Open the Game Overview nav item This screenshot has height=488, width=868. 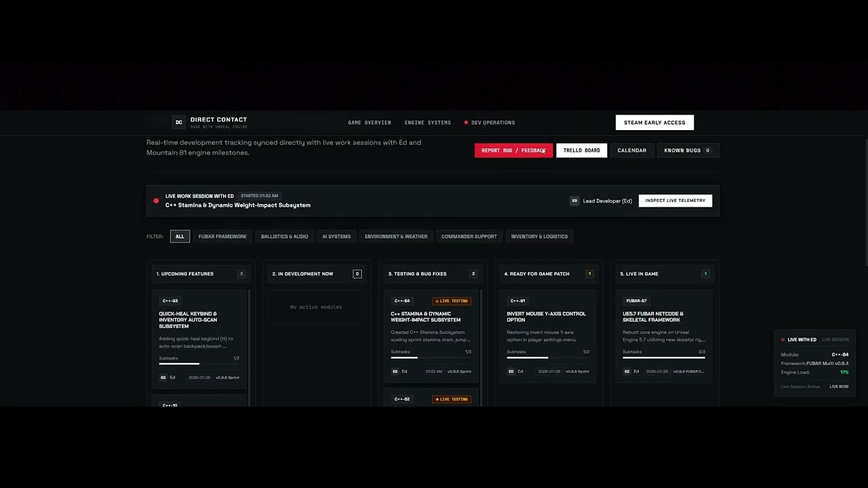pos(370,123)
